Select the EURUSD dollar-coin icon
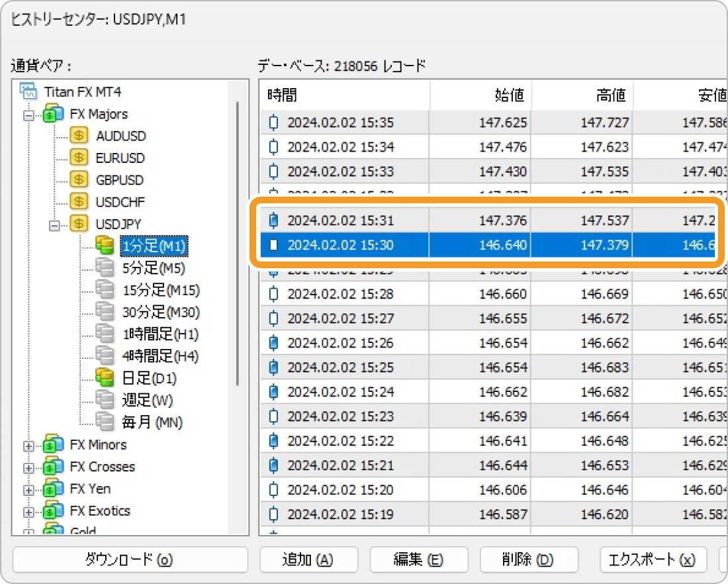This screenshot has height=584, width=728. [79, 158]
